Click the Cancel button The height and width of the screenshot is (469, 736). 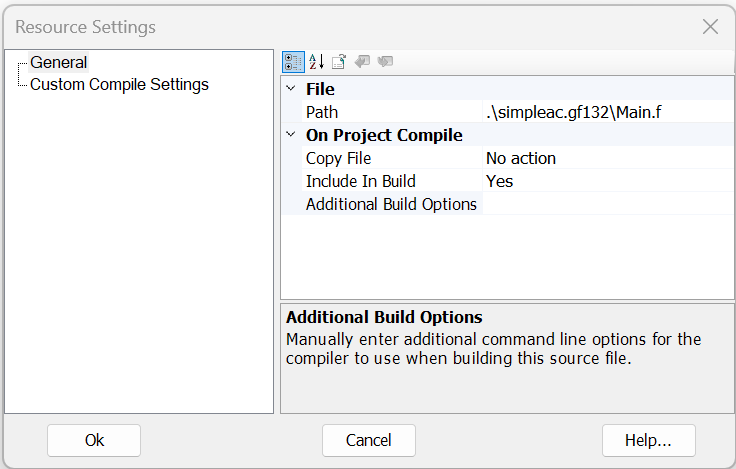368,440
